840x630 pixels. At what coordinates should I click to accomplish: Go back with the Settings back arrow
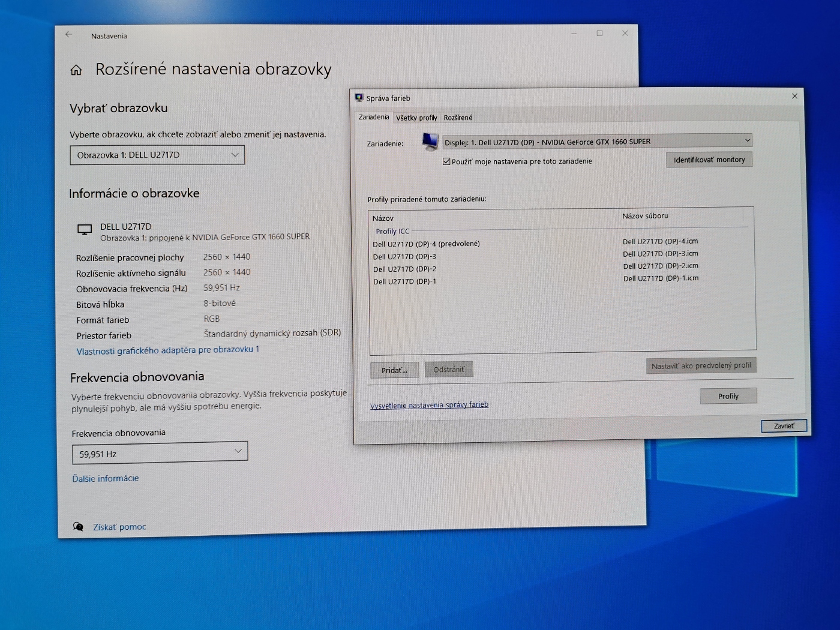click(68, 35)
